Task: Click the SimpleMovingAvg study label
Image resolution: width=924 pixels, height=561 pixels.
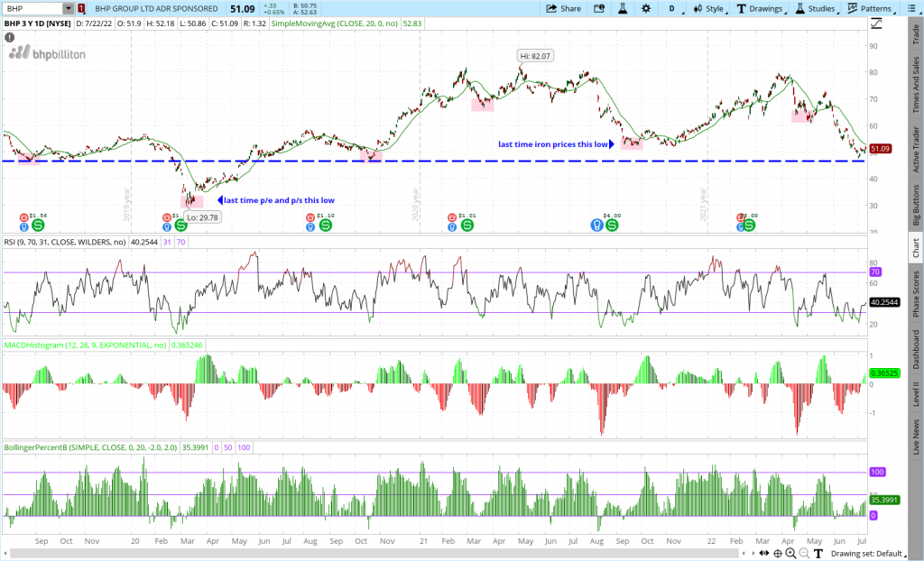Action: pyautogui.click(x=334, y=23)
